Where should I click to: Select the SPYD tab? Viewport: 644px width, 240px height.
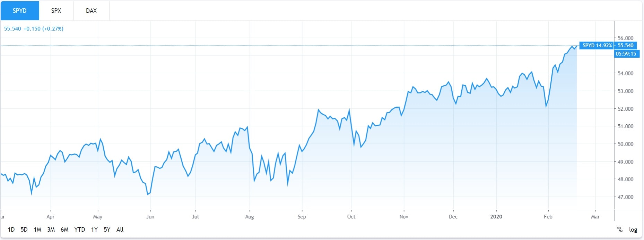pyautogui.click(x=20, y=11)
